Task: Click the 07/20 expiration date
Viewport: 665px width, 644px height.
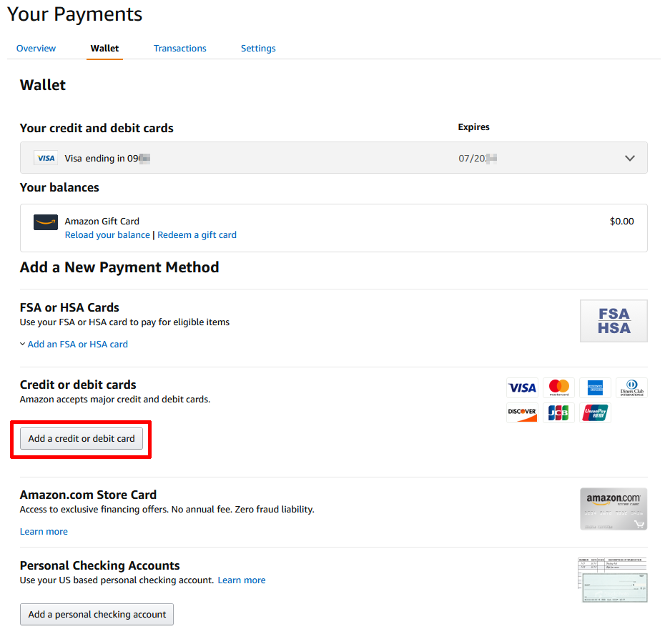Action: pos(477,158)
